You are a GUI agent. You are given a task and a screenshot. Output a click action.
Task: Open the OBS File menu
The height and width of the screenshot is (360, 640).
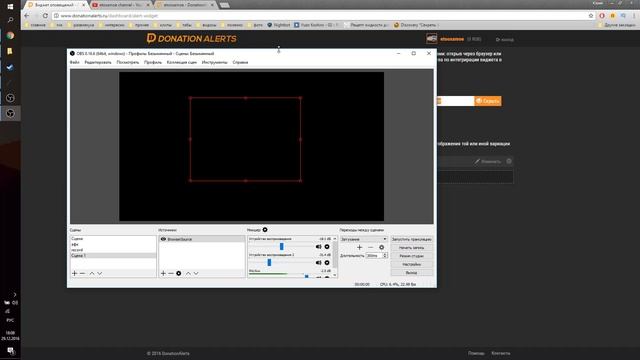click(x=74, y=62)
